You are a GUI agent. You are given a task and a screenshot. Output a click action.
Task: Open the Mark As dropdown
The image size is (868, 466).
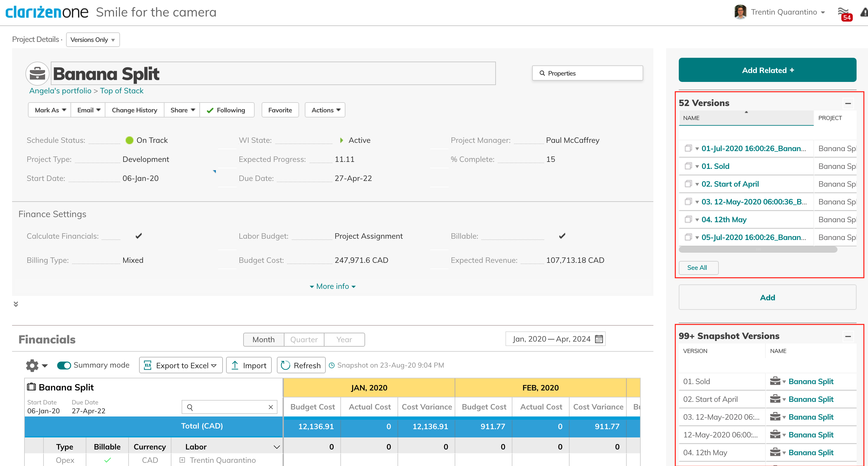[x=50, y=110]
